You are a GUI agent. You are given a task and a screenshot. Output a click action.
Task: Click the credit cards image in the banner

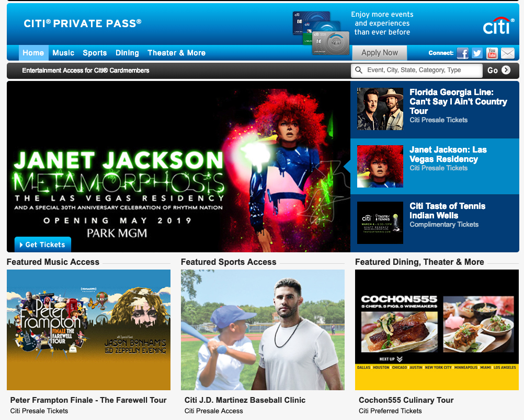click(321, 33)
